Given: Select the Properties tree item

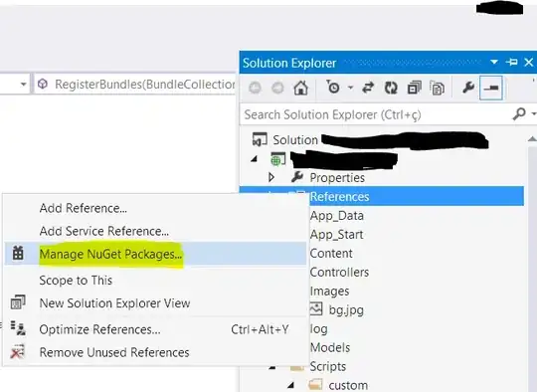Looking at the screenshot, I should [337, 177].
